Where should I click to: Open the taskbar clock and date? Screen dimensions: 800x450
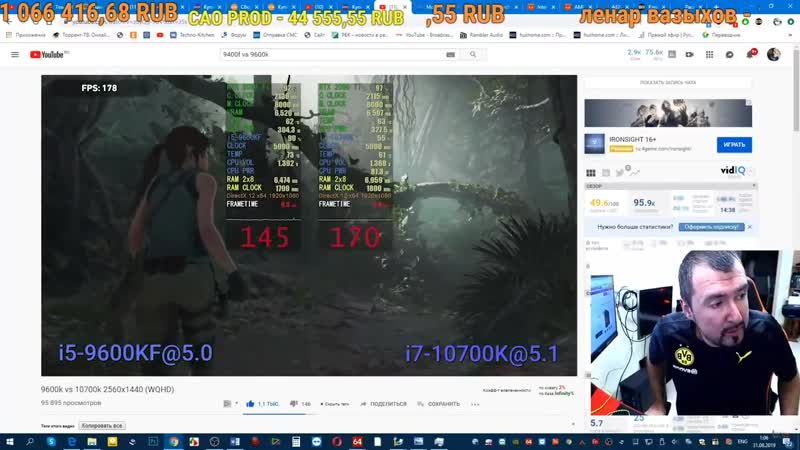pos(764,442)
